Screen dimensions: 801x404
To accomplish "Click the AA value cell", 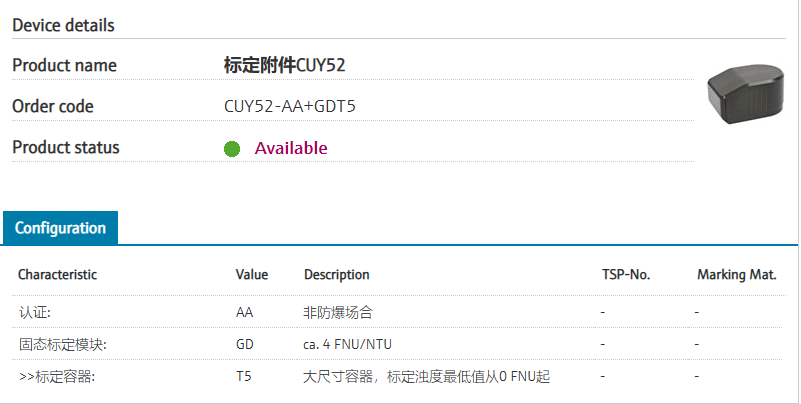I will coord(245,312).
